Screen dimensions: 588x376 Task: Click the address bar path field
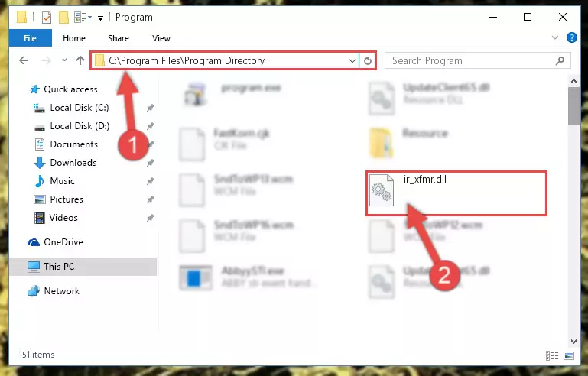[225, 60]
